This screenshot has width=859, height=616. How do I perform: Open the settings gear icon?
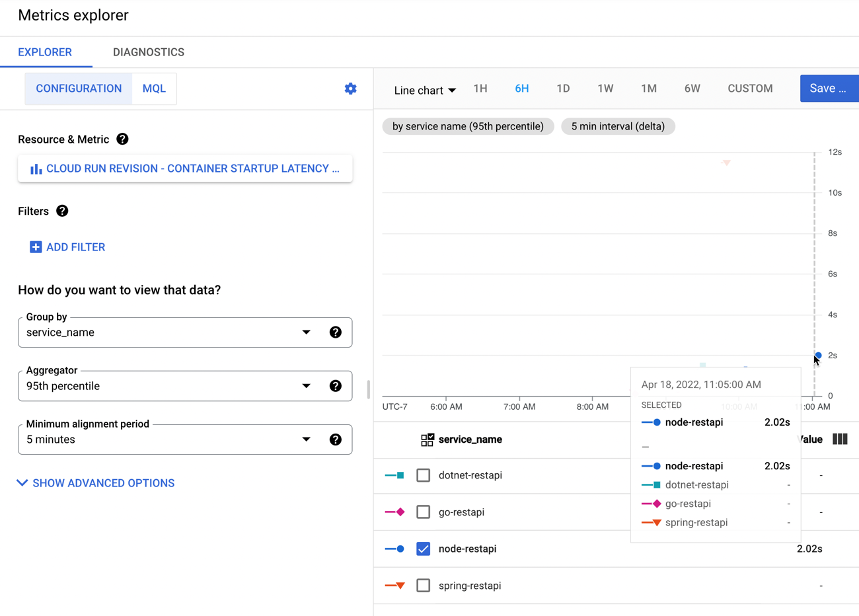coord(351,89)
